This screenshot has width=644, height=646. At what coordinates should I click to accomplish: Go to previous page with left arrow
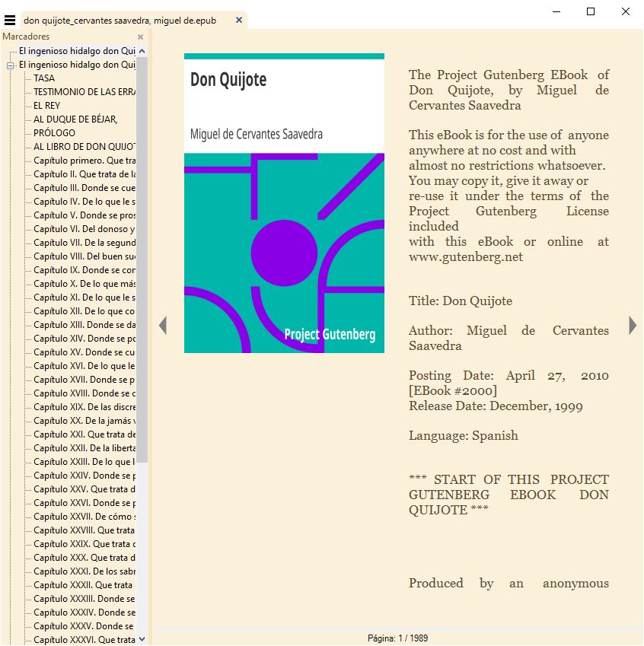[162, 326]
